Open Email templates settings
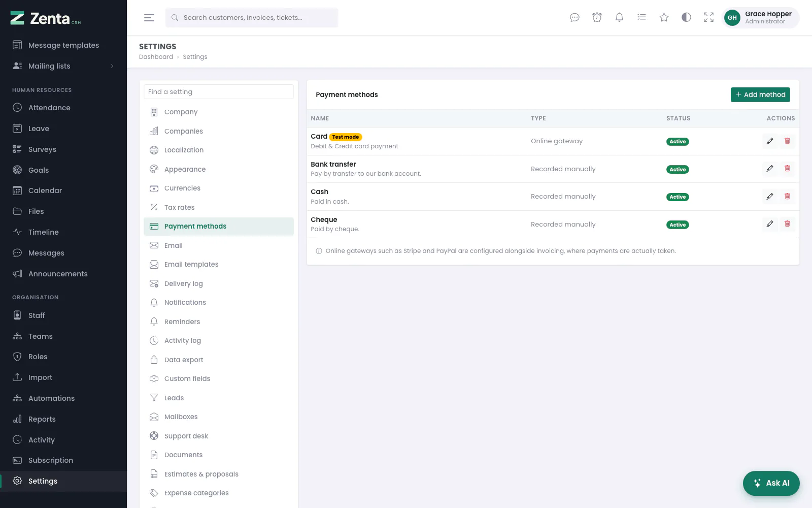 219,264
